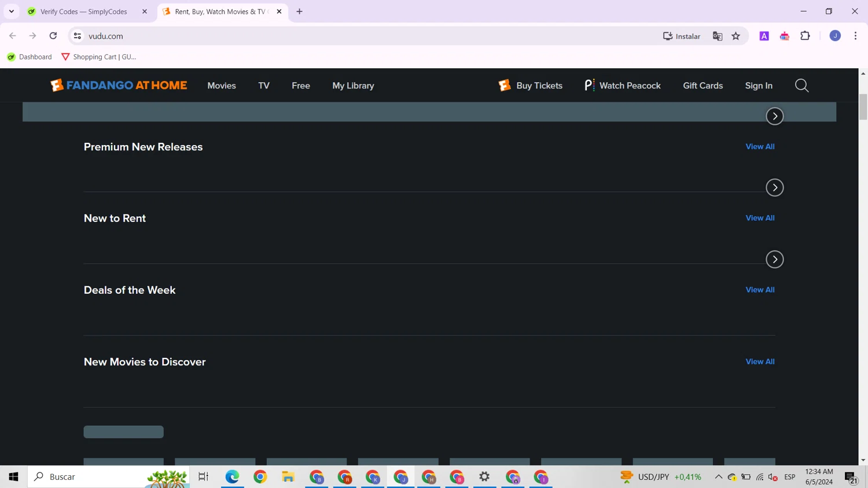Open the Chrome three-dot menu
Viewport: 868px width, 488px height.
click(x=855, y=36)
